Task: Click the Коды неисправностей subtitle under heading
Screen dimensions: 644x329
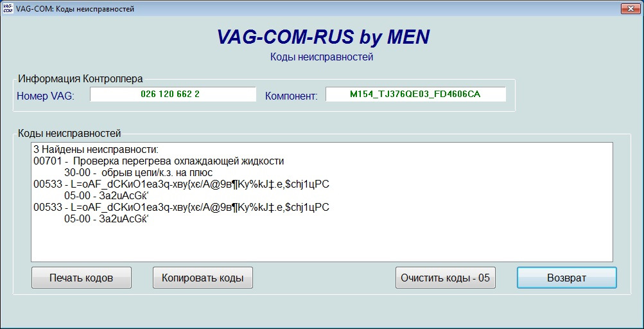Action: (x=322, y=57)
